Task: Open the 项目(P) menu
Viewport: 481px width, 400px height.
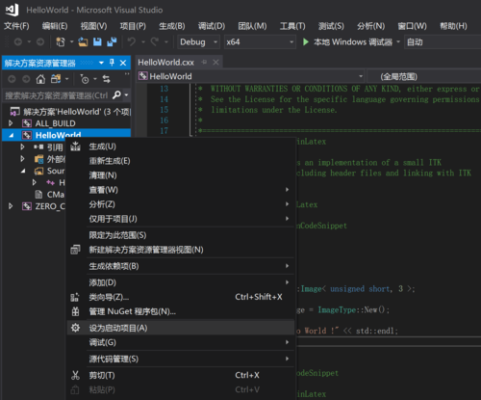Action: [x=133, y=26]
